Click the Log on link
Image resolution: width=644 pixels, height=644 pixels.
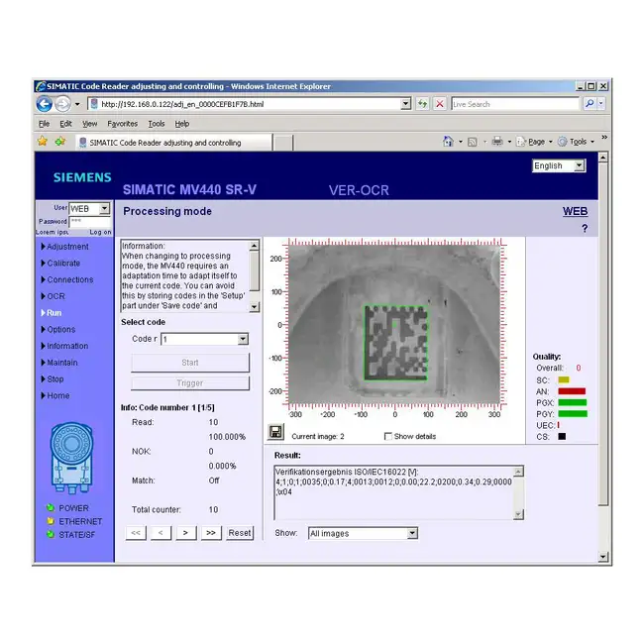(x=100, y=232)
